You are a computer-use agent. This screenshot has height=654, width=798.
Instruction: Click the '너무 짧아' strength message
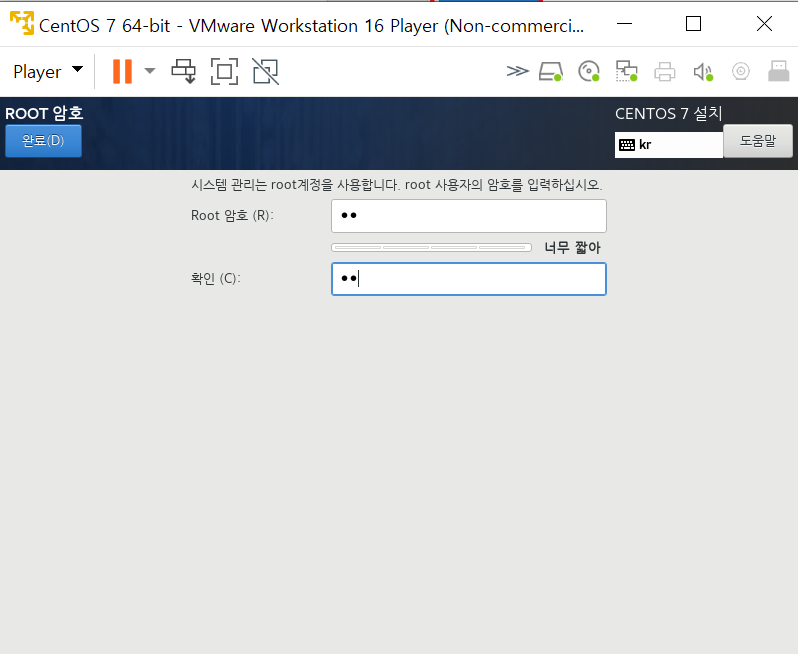(573, 248)
